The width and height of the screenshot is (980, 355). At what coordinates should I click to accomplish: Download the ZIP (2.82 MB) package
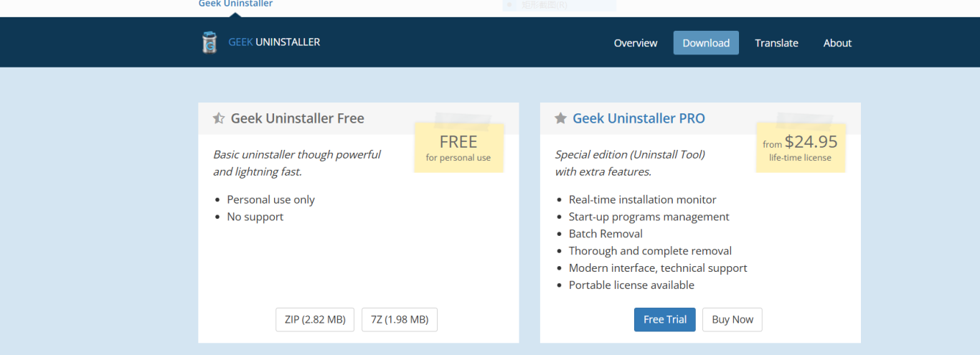coord(315,320)
